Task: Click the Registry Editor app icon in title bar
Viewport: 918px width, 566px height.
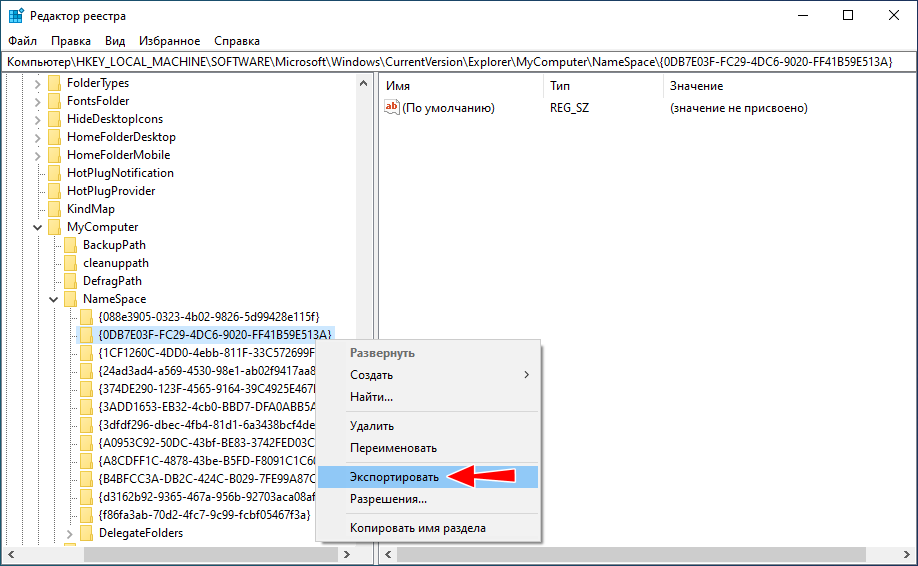Action: pyautogui.click(x=16, y=16)
